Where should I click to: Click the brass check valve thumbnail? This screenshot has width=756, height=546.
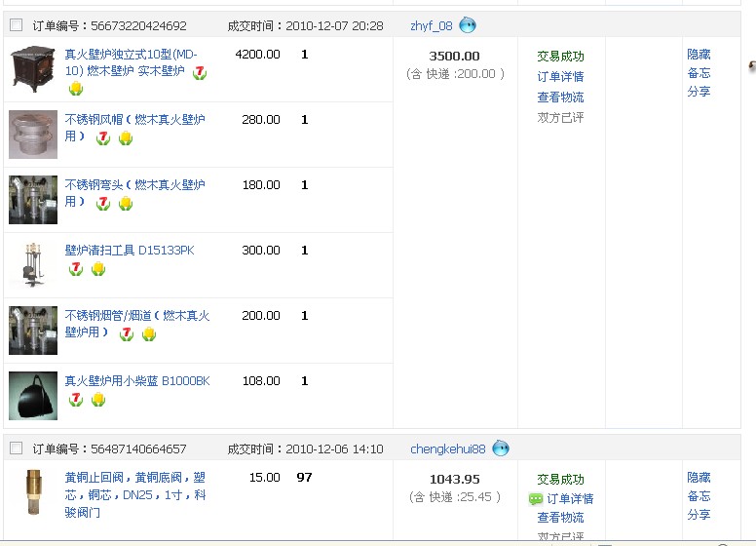click(x=33, y=492)
